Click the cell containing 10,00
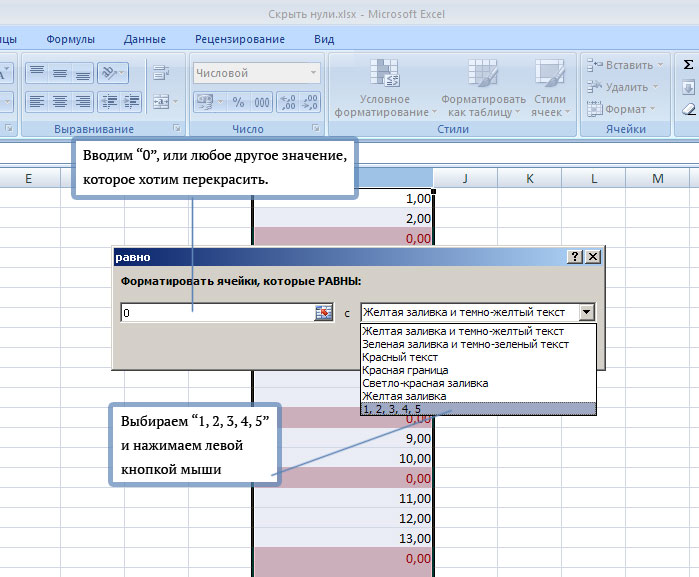The image size is (699, 577). pos(342,458)
